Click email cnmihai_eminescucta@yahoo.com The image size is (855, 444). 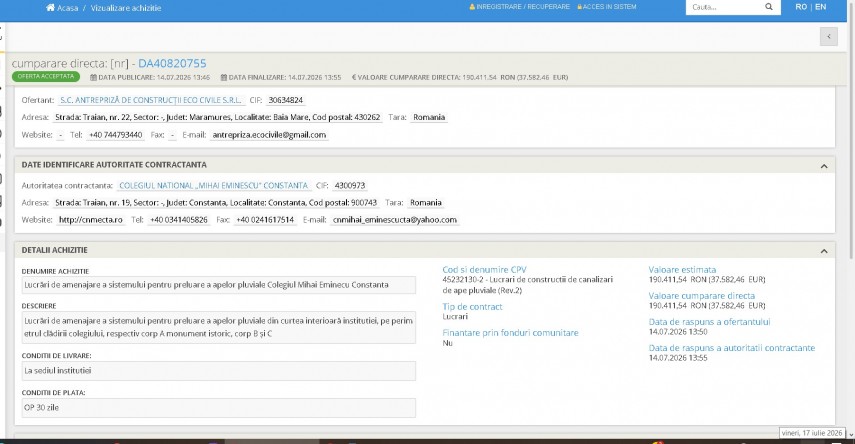pyautogui.click(x=395, y=220)
